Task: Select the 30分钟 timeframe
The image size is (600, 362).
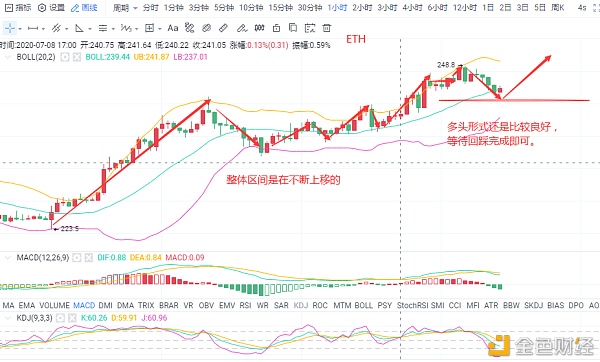Action: (310, 8)
